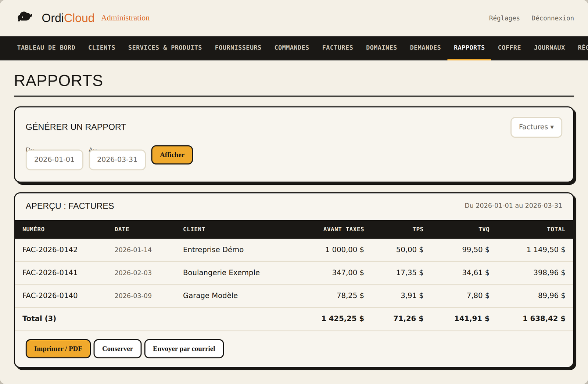The width and height of the screenshot is (588, 384).
Task: Click the date 2026-02-03
Action: [x=133, y=273]
